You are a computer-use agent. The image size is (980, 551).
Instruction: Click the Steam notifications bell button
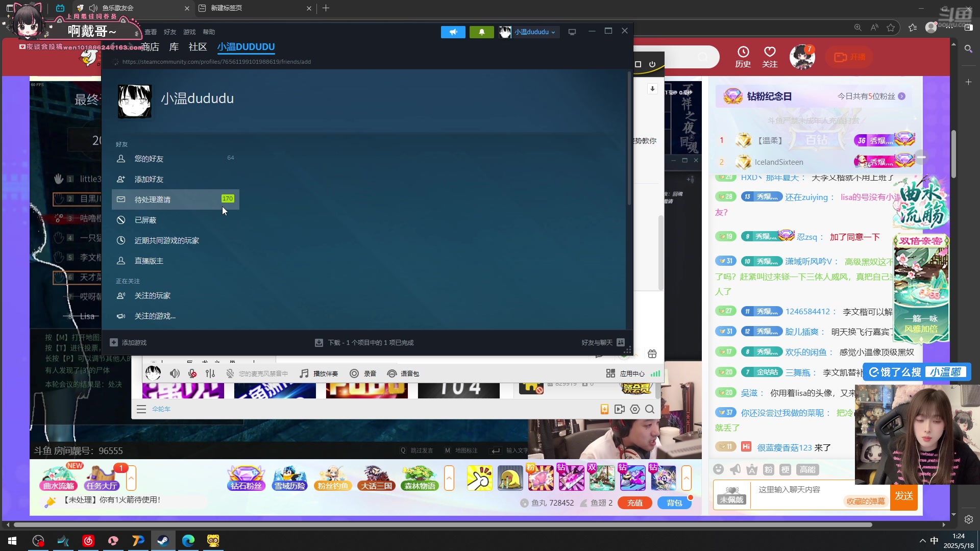481,32
